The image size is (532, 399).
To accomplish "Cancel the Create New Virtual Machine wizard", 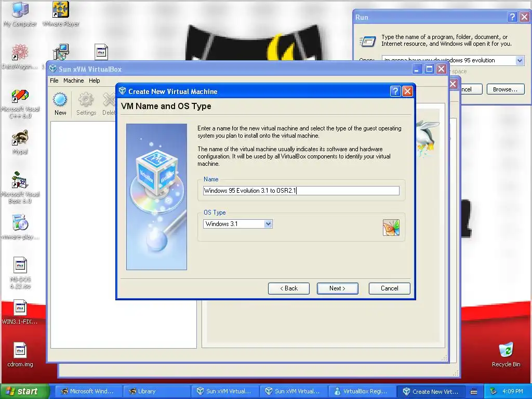I will 389,288.
